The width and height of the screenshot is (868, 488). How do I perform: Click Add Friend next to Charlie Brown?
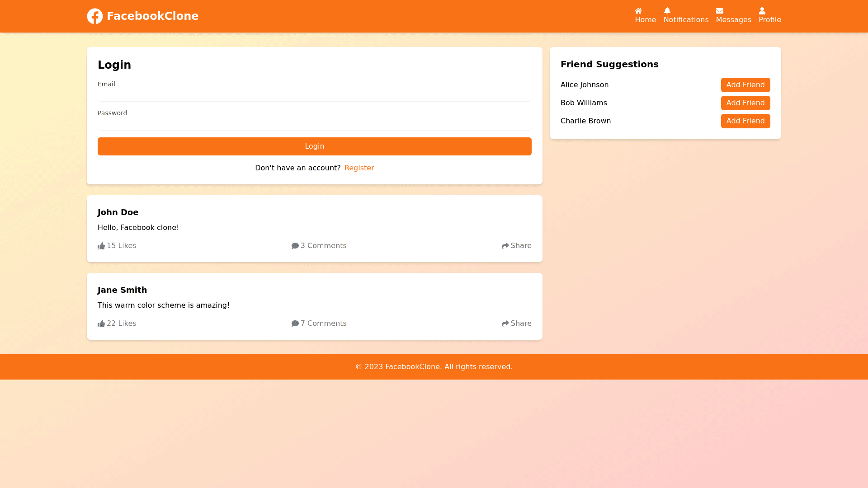pos(745,121)
